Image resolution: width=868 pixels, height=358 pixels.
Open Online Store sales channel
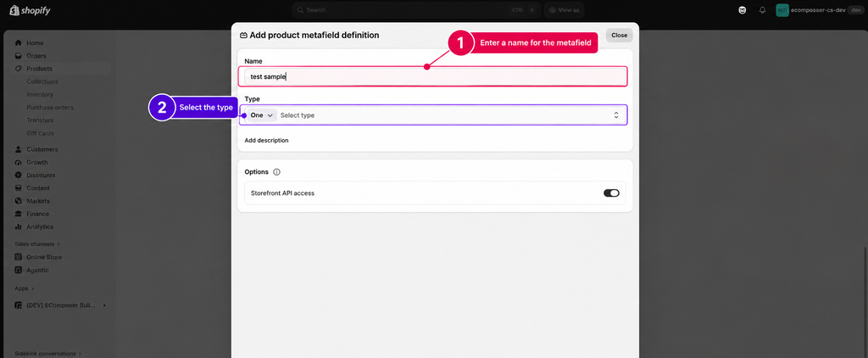click(44, 257)
